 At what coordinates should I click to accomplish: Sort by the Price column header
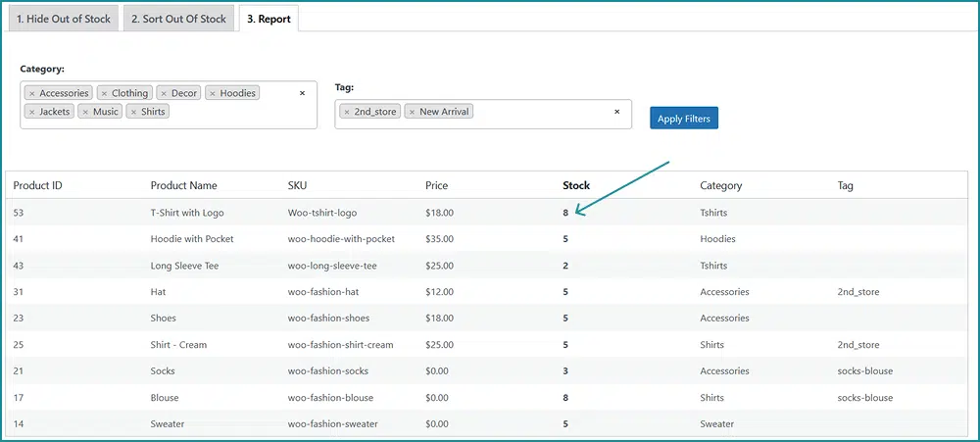(437, 185)
